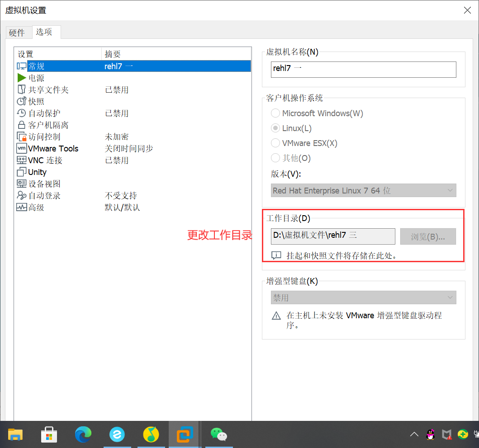Click the 摘要 column header
The height and width of the screenshot is (448, 479).
pos(176,54)
